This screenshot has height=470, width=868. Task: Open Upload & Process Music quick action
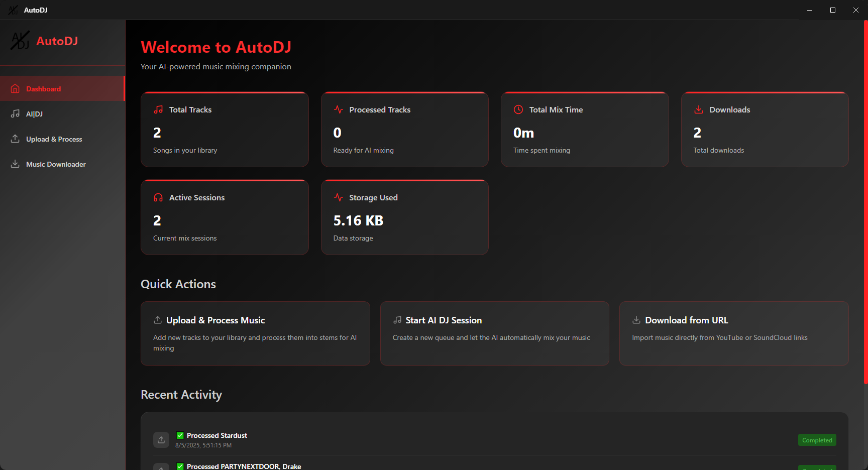click(255, 333)
